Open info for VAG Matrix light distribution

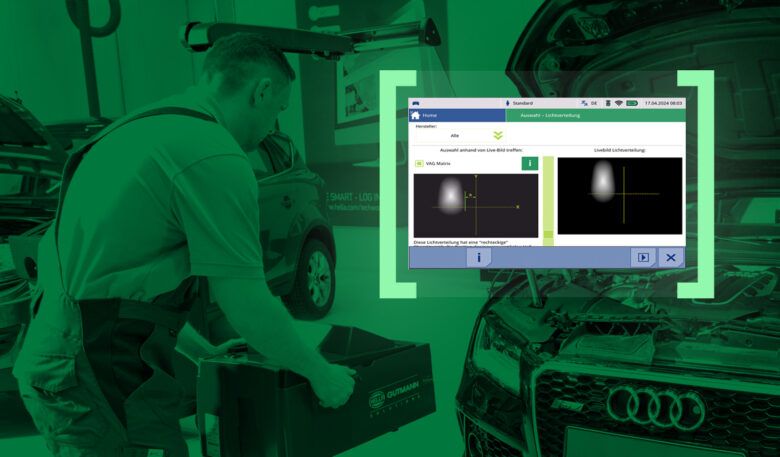coord(529,163)
